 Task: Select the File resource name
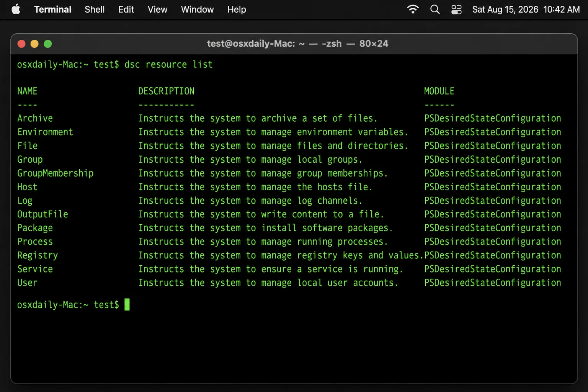pyautogui.click(x=27, y=146)
